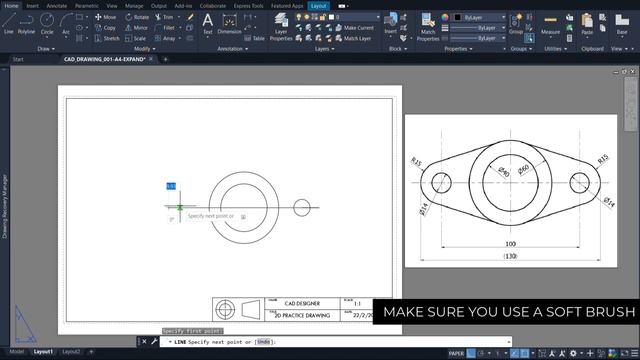The image size is (640, 360).
Task: Switch to the Model tab
Action: tap(17, 352)
